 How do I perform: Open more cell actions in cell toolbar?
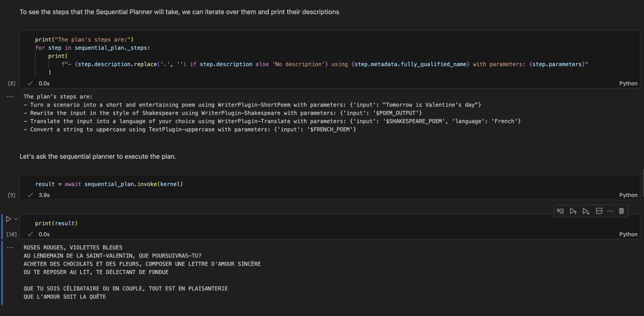(610, 211)
